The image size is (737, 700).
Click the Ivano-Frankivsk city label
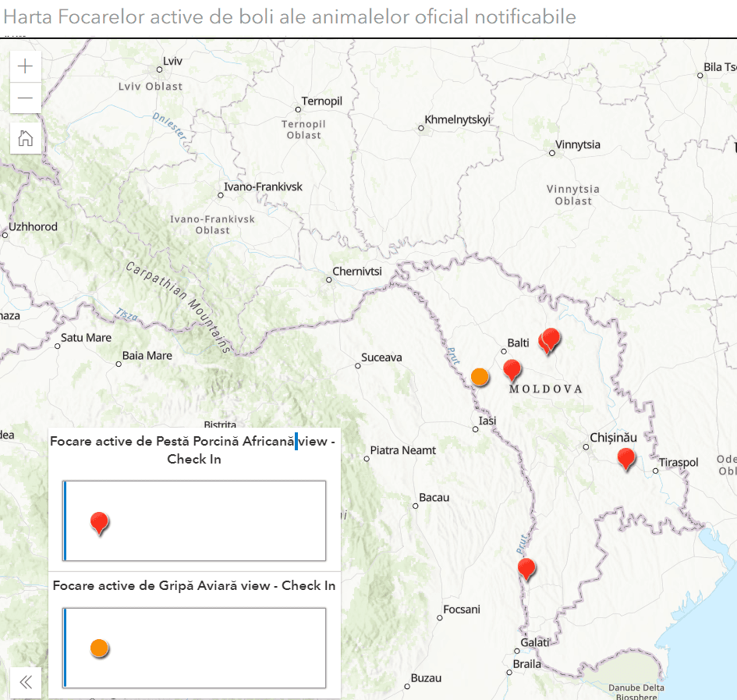(x=263, y=187)
